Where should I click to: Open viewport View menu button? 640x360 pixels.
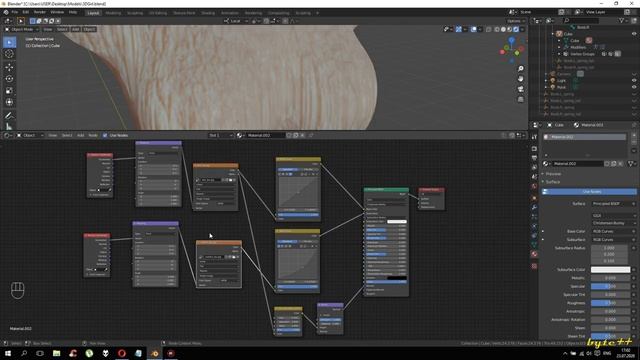pos(48,29)
